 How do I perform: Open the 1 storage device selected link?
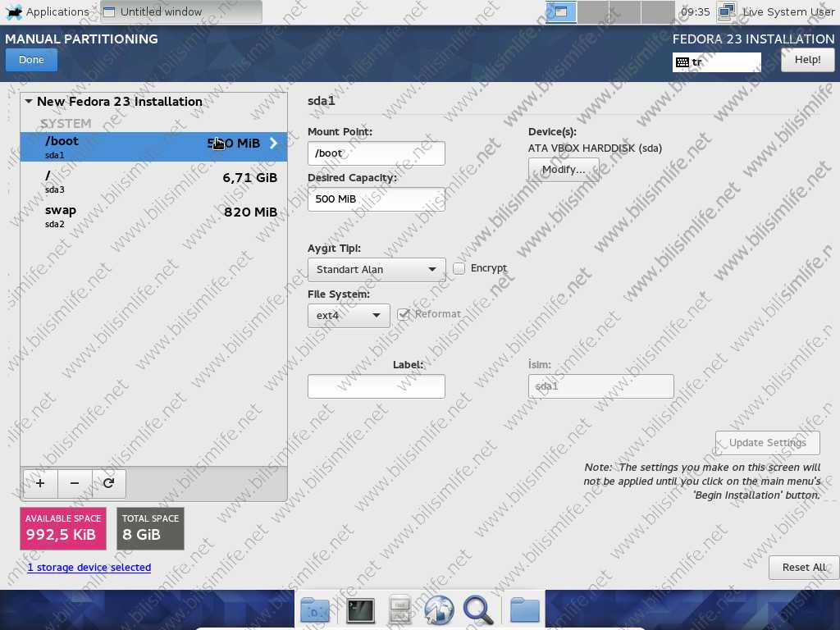pos(89,568)
